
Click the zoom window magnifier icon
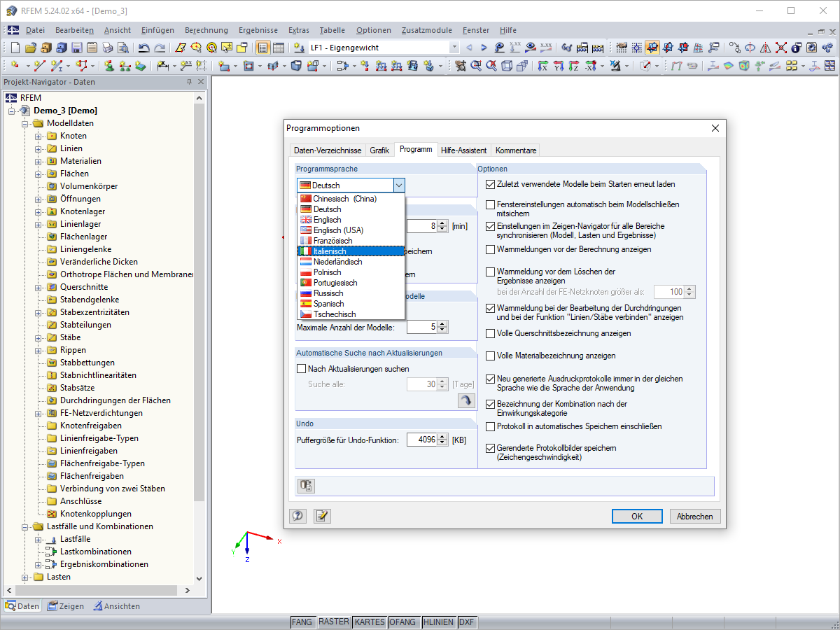tap(476, 66)
